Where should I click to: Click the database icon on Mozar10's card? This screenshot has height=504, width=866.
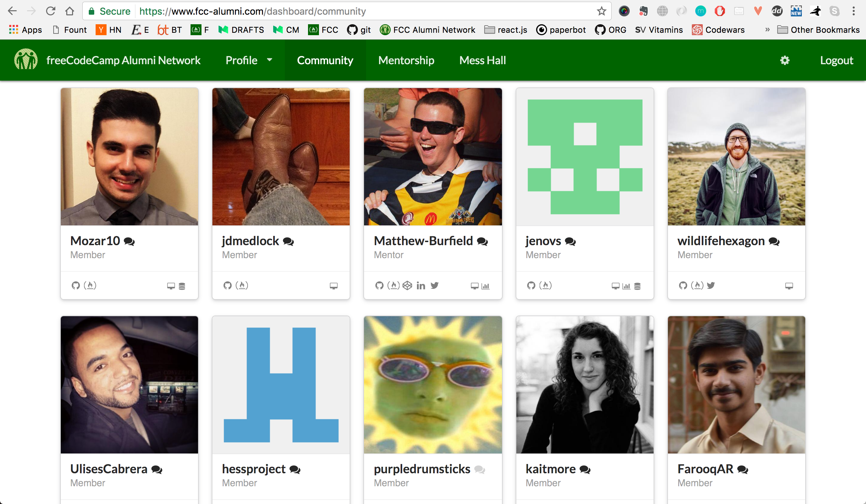(182, 286)
